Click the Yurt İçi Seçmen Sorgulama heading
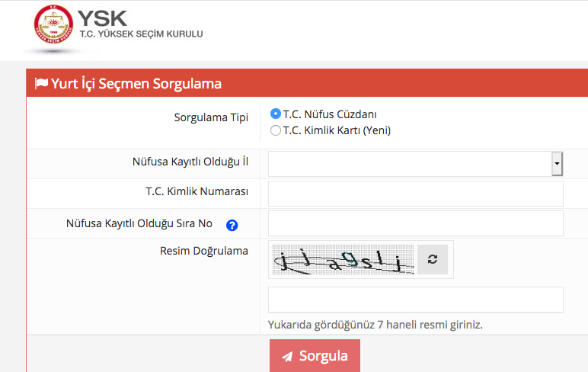This screenshot has width=588, height=372. tap(136, 84)
